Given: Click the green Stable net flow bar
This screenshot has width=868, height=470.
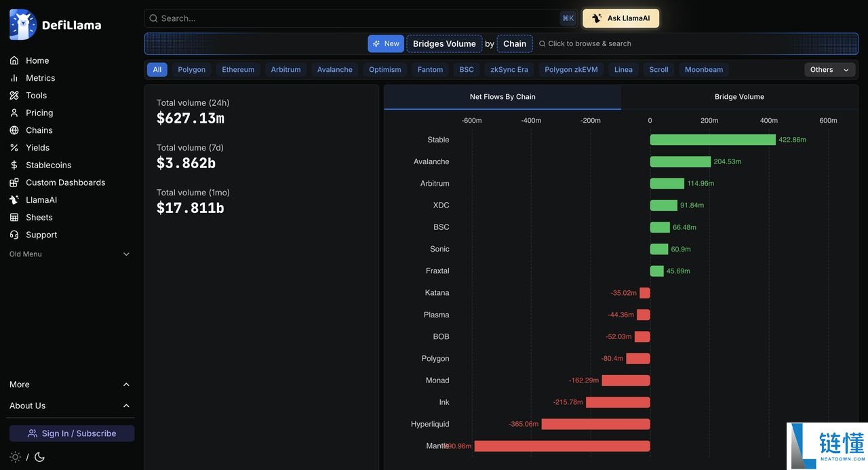Looking at the screenshot, I should [713, 140].
